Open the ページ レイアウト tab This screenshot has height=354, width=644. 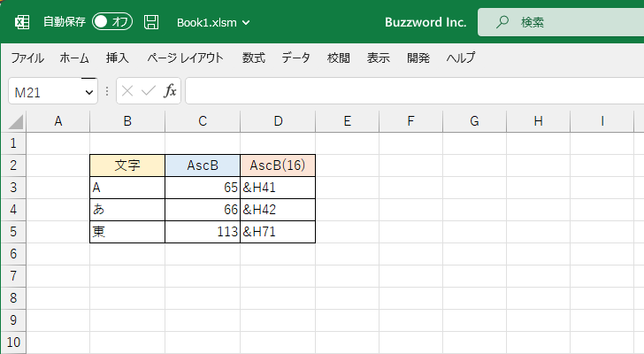click(x=185, y=58)
